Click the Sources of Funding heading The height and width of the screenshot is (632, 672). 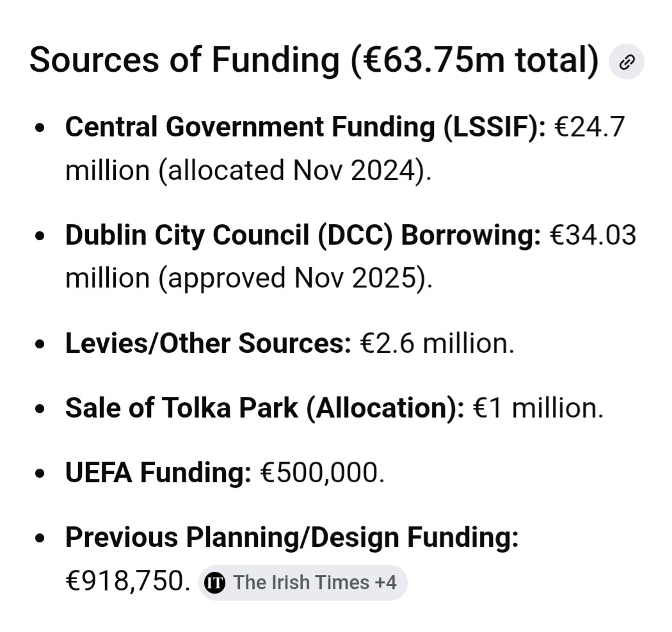[314, 60]
